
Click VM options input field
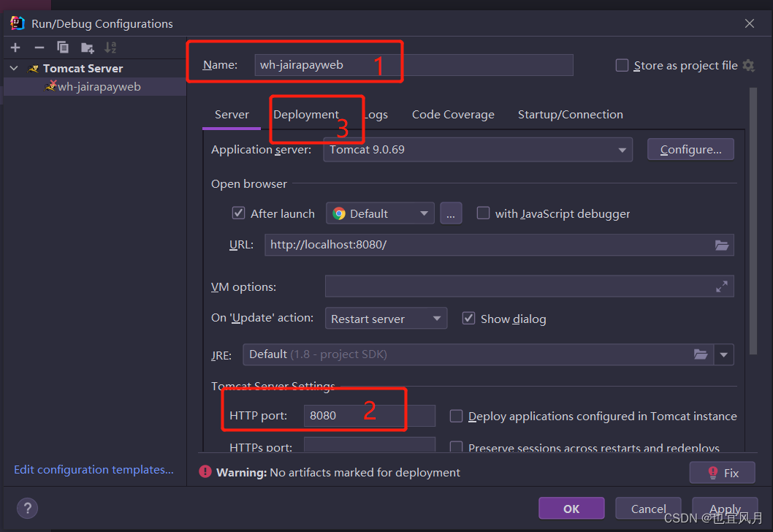click(530, 286)
